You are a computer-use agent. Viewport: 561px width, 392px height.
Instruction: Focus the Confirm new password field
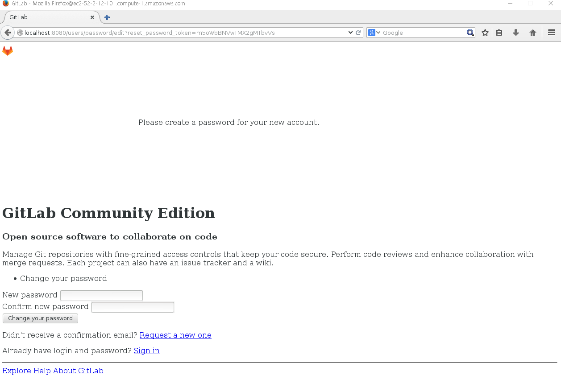pos(133,307)
